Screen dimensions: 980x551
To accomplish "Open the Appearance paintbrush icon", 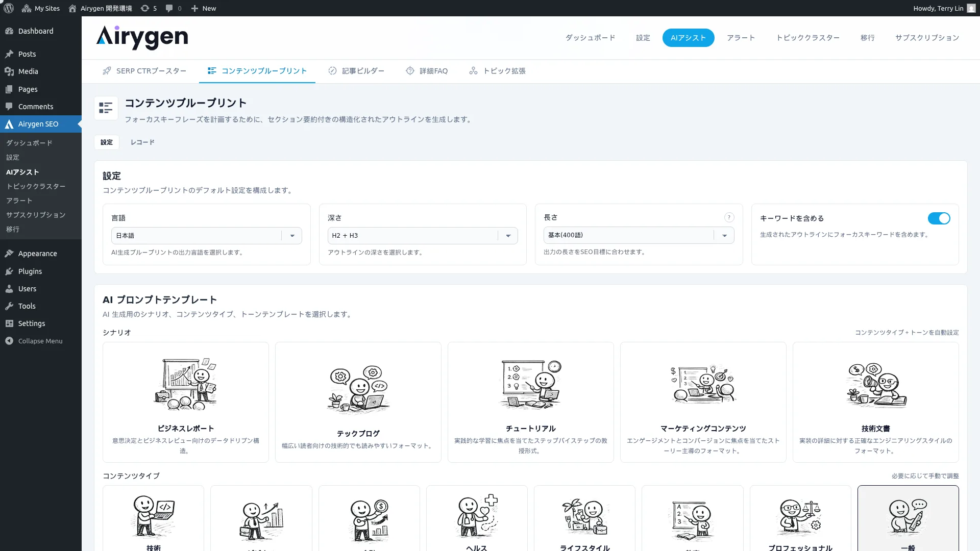I will pos(9,254).
